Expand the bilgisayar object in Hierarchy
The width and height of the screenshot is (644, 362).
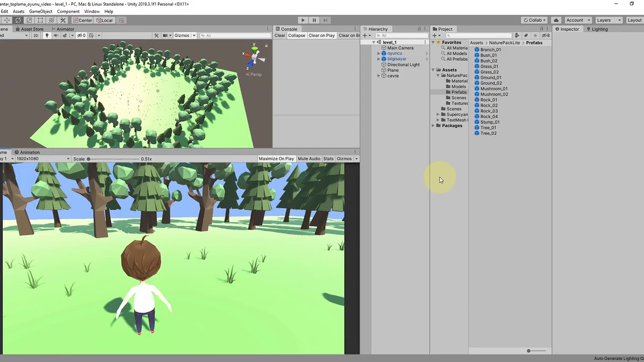[x=379, y=59]
